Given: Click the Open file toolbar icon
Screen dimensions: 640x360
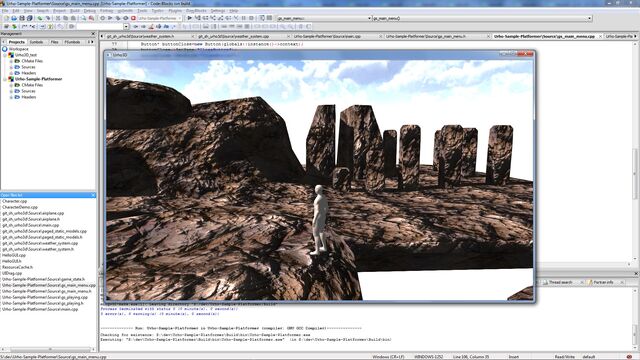Looking at the screenshot, I should click(14, 18).
